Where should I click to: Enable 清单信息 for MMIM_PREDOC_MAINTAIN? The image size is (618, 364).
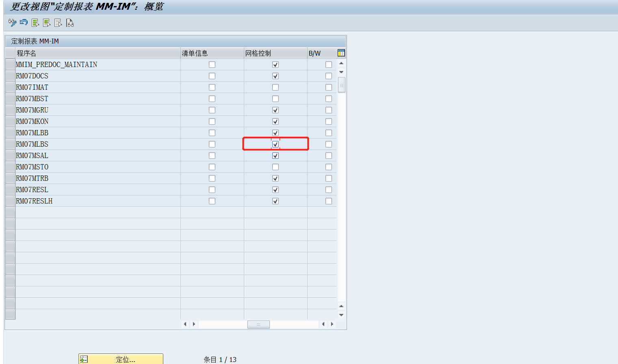coord(212,64)
